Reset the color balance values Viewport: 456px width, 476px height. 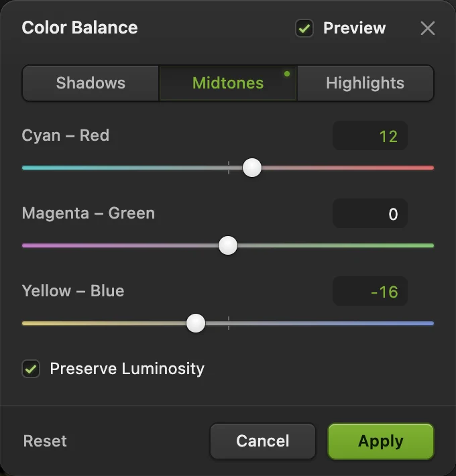[45, 440]
